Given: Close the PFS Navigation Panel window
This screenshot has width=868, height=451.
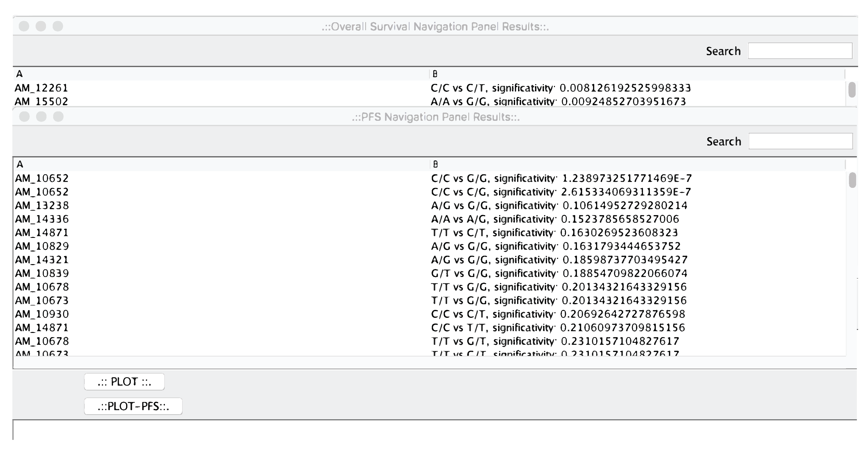Looking at the screenshot, I should pos(24,117).
